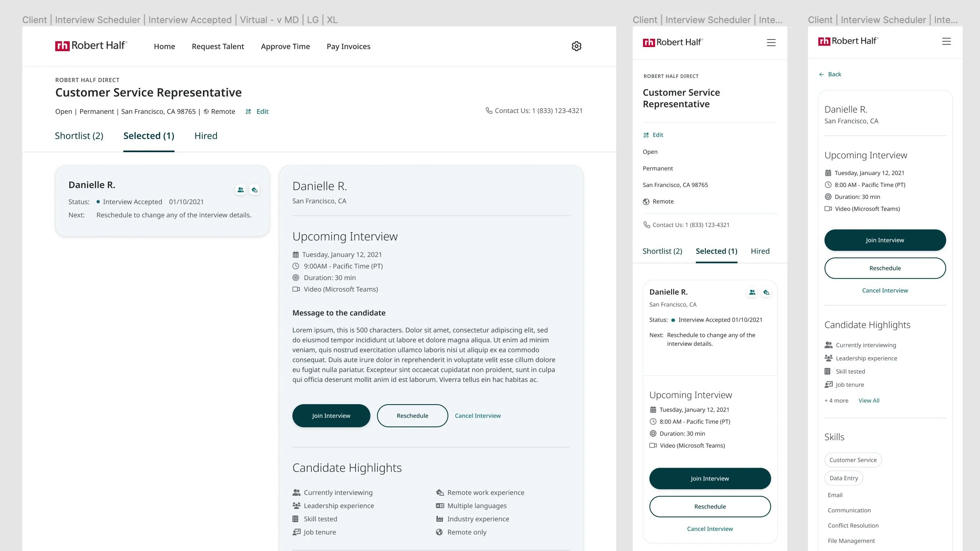The image size is (980, 551).
Task: Switch to desktop Hired tab
Action: (205, 136)
